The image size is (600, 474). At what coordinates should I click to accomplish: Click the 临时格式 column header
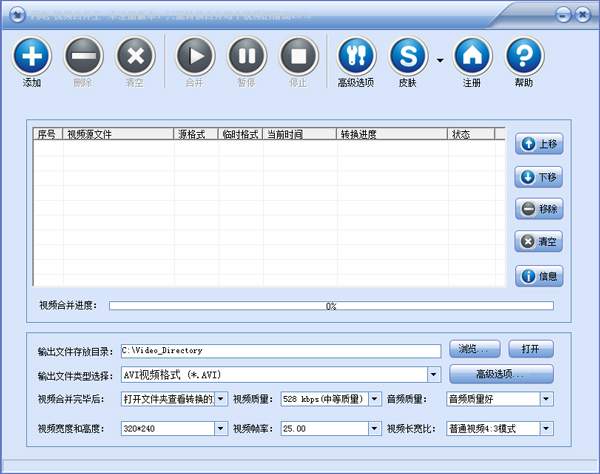(240, 134)
